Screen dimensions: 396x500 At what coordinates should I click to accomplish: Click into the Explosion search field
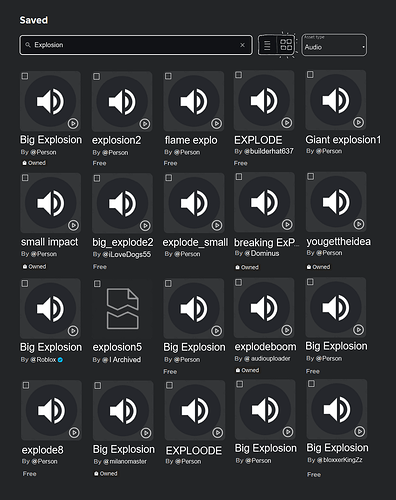136,45
